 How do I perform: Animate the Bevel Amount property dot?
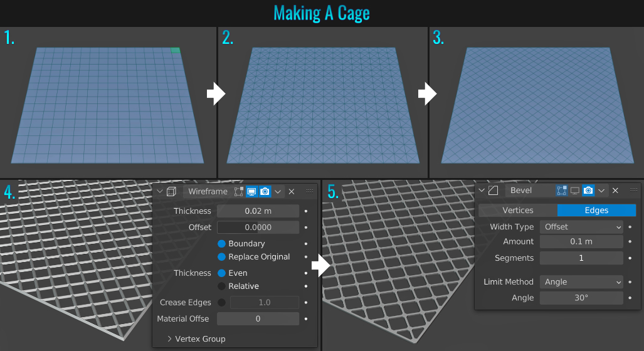point(630,242)
